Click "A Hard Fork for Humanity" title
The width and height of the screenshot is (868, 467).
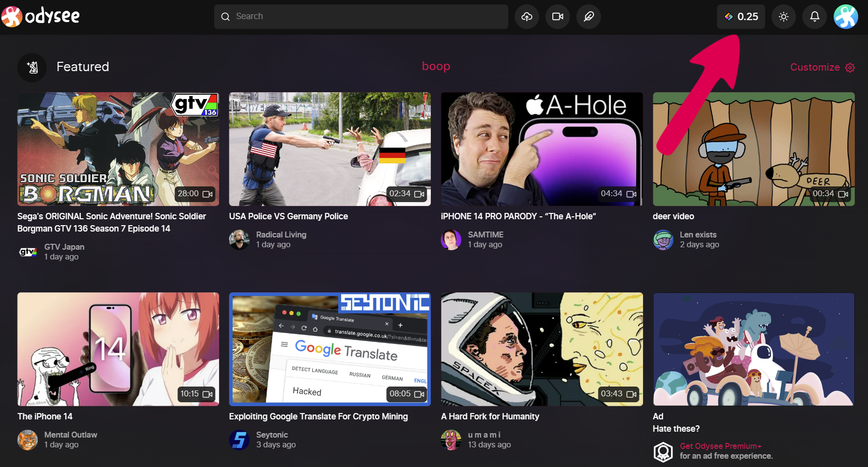[x=490, y=416]
